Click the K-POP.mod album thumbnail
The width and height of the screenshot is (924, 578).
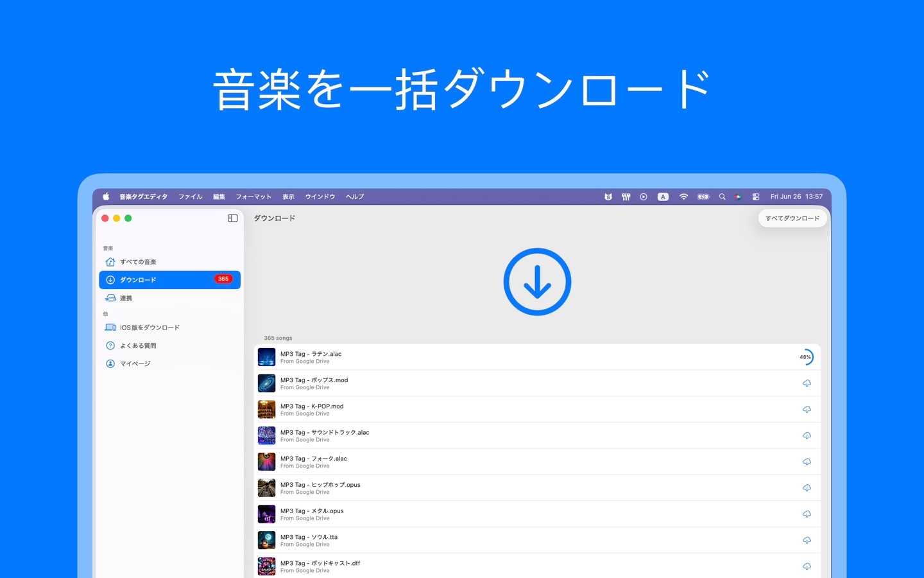coord(266,409)
